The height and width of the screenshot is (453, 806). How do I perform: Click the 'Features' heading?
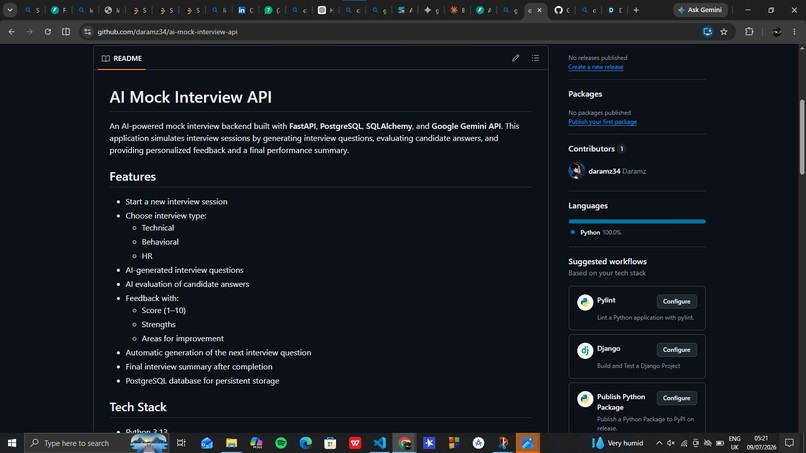point(133,177)
